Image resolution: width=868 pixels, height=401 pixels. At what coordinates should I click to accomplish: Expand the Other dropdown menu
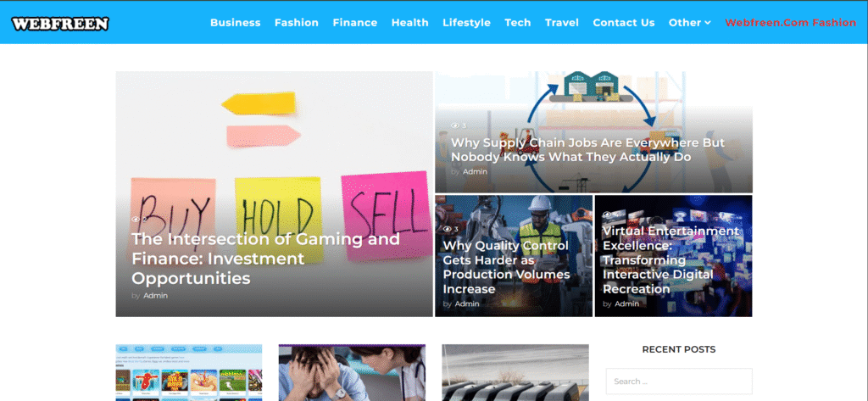click(x=689, y=23)
